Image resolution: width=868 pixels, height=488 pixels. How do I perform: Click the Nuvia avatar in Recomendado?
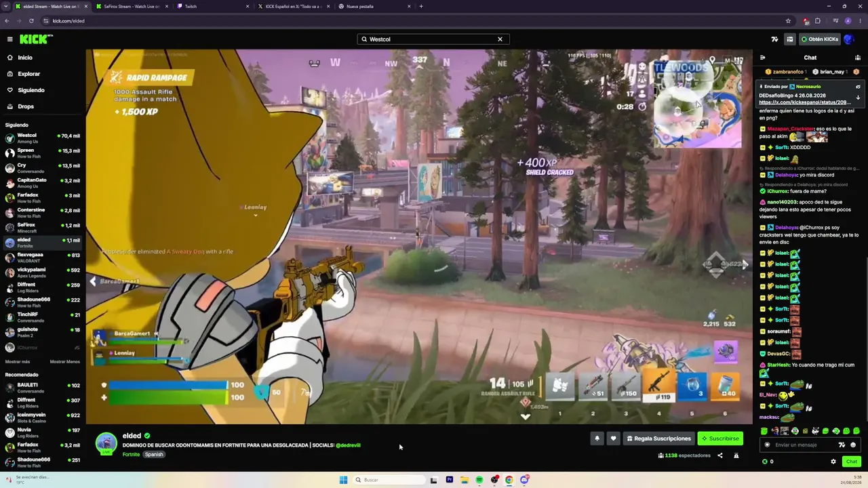click(x=9, y=432)
